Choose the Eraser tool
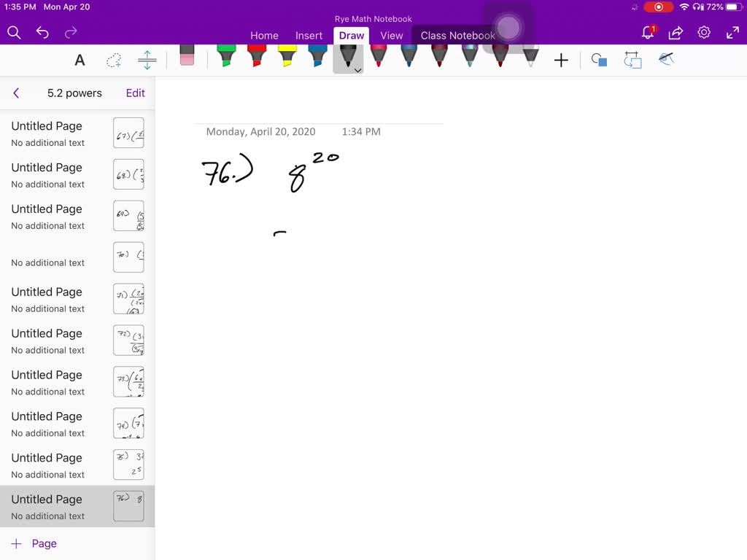Image resolution: width=747 pixels, height=560 pixels. click(187, 57)
